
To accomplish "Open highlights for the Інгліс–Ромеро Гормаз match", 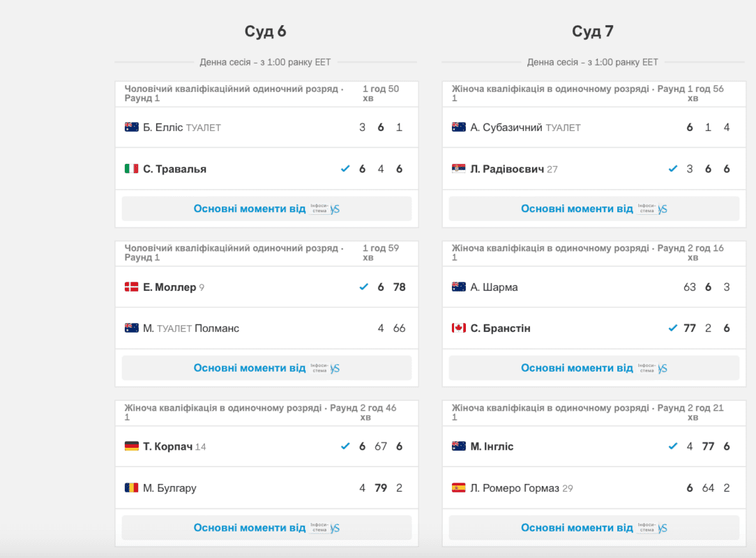I will coord(594,528).
